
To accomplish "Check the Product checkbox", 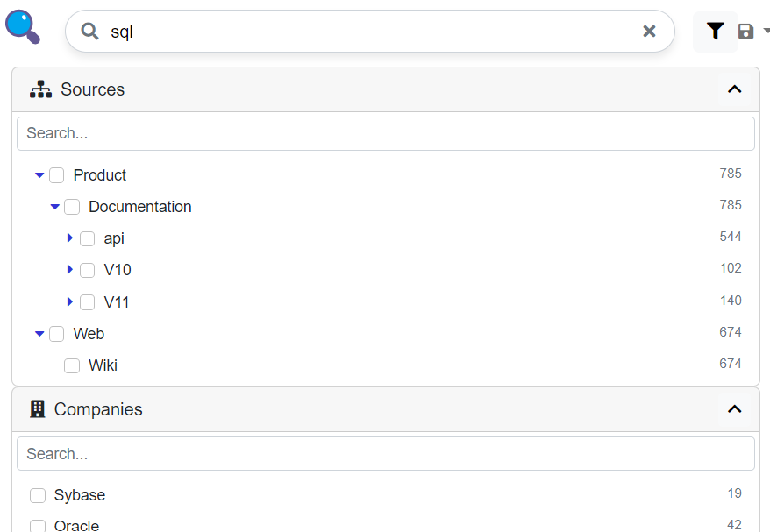I will click(56, 175).
